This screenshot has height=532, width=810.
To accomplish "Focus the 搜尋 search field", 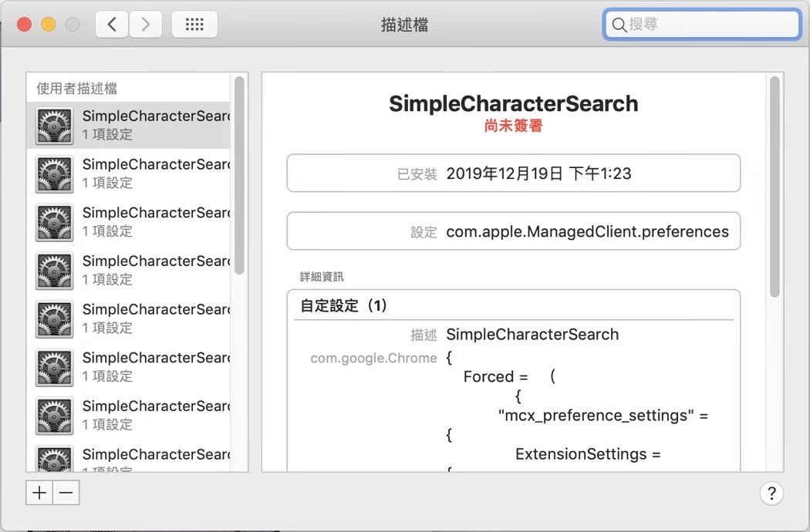I will point(702,24).
